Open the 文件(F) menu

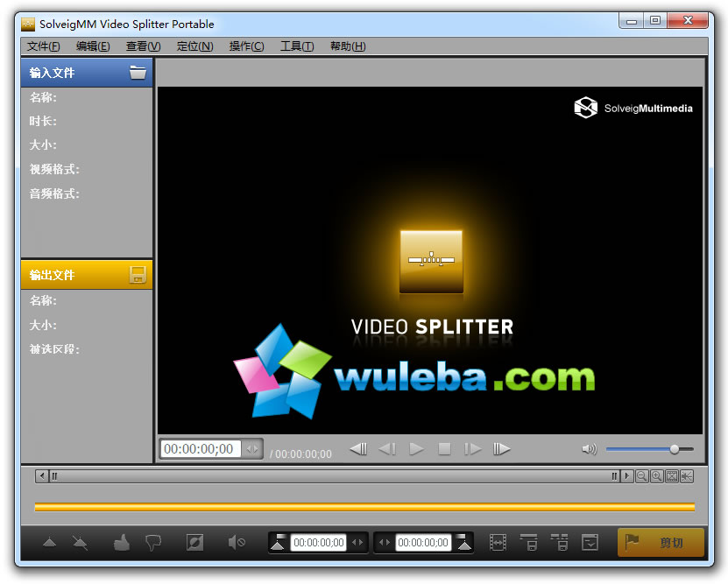43,46
